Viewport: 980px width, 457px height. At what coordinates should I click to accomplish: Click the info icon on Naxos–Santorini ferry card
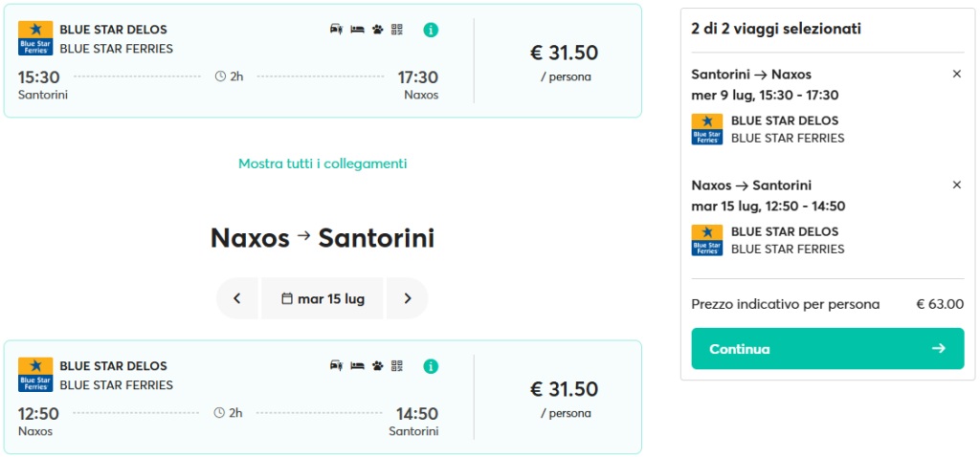pos(431,366)
